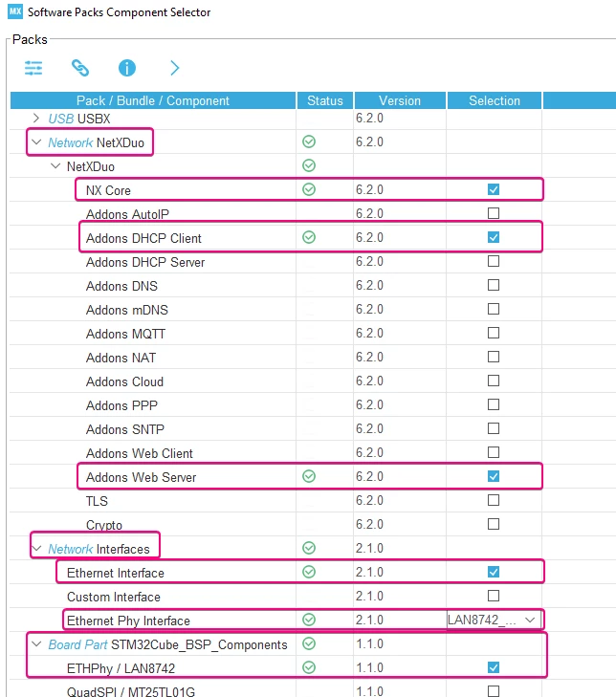Image resolution: width=616 pixels, height=697 pixels.
Task: Click the chain link dependencies icon
Action: click(x=80, y=68)
